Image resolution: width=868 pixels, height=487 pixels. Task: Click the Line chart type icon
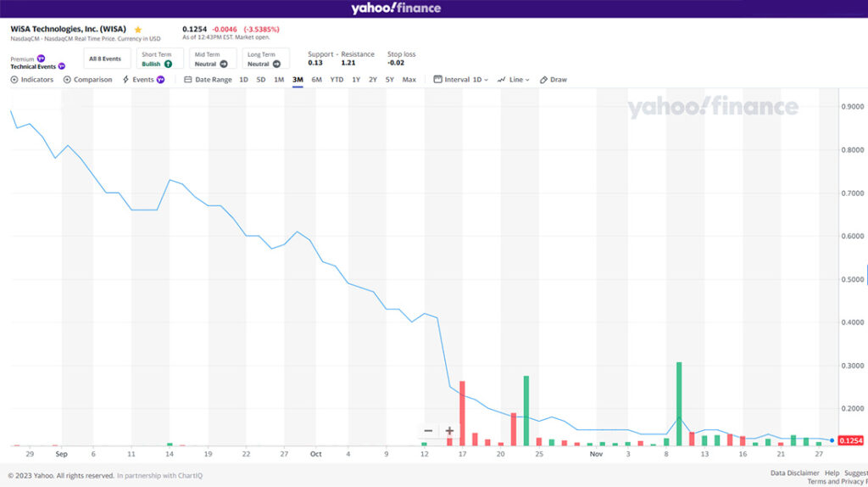pos(502,80)
